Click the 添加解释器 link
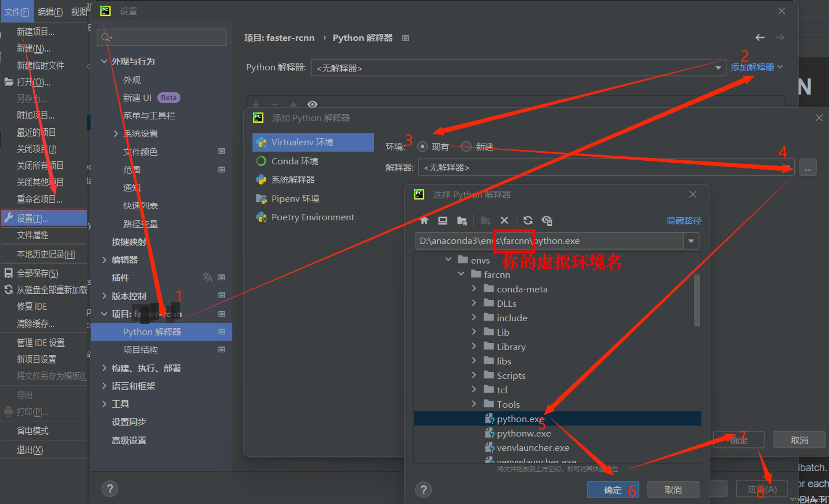This screenshot has height=504, width=829. (752, 67)
